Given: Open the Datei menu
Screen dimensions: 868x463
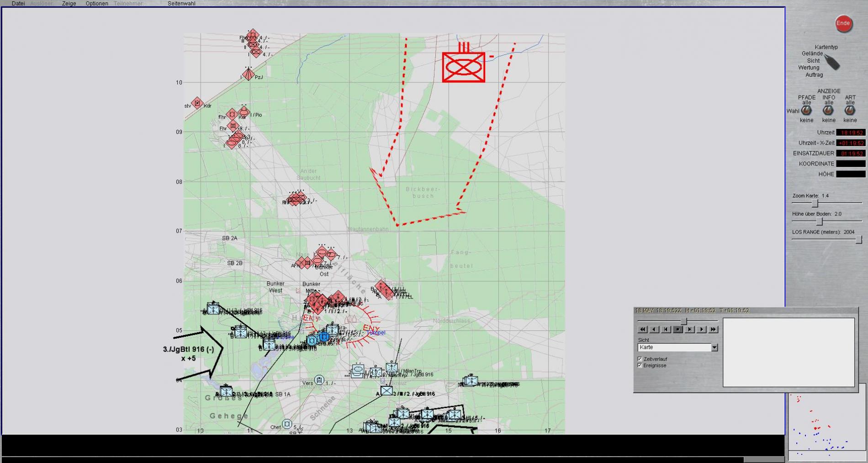Looking at the screenshot, I should tap(18, 4).
